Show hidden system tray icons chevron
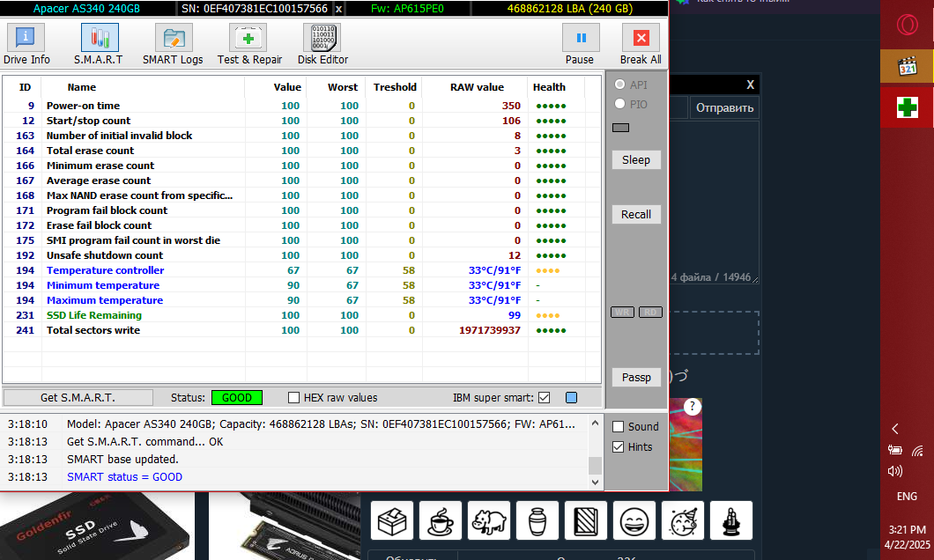This screenshot has width=934, height=560. coord(895,429)
